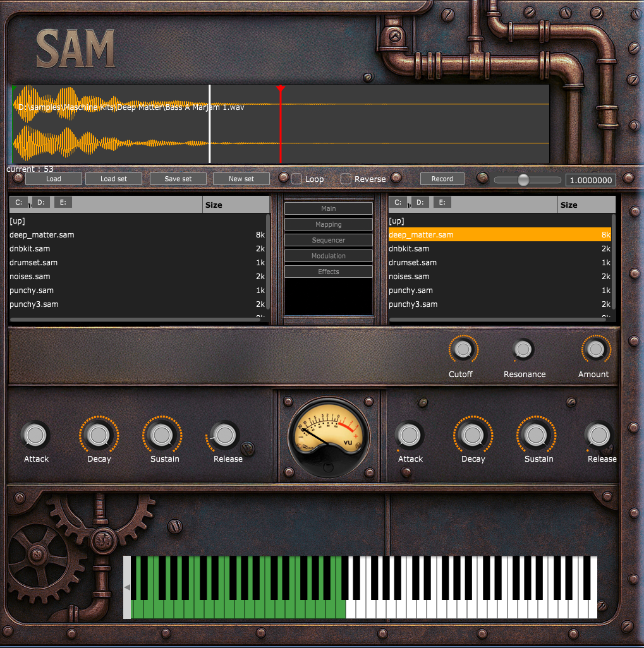Click the Save set button

(178, 179)
